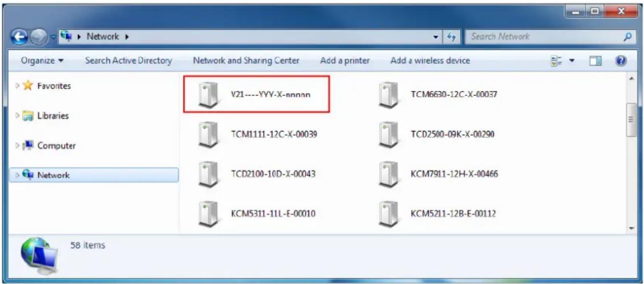Screen dimensions: 644x284
Task: Click Add a wireless device
Action: tap(430, 61)
